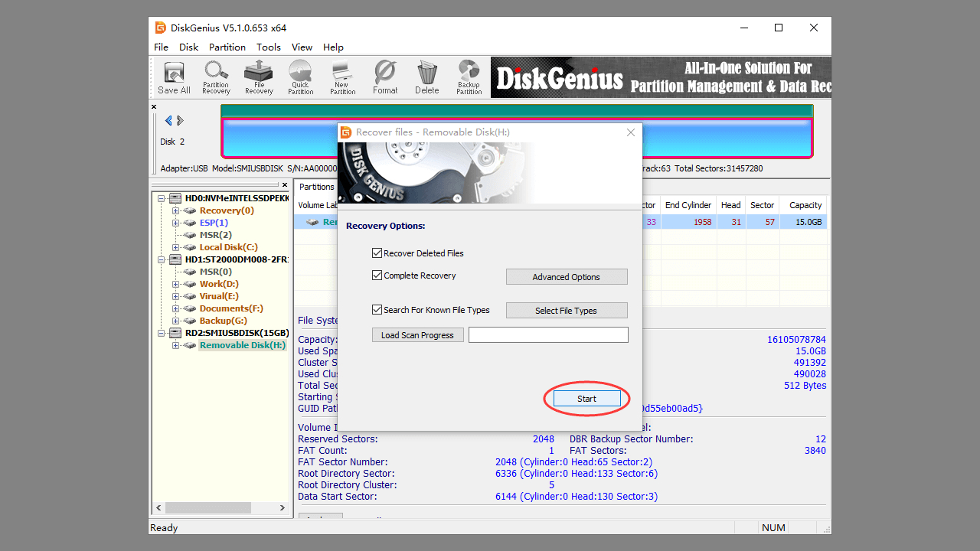Click the Start button
The image size is (980, 551).
click(x=586, y=399)
